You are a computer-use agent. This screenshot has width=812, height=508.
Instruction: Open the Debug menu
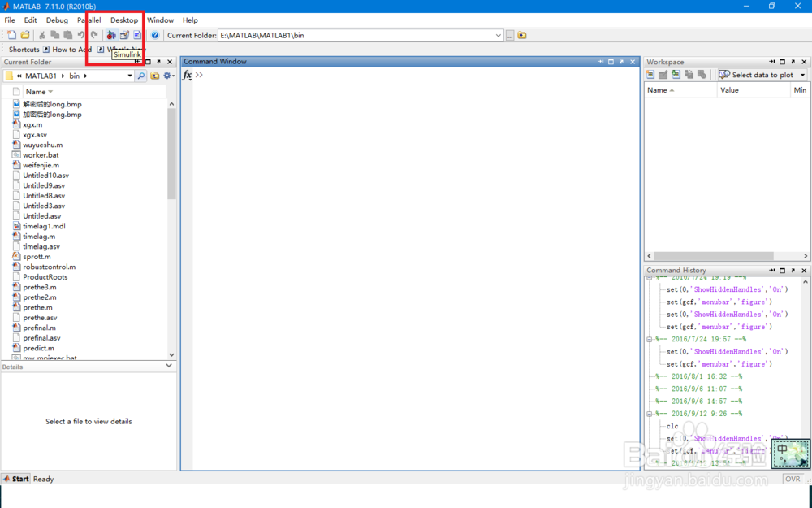tap(57, 20)
